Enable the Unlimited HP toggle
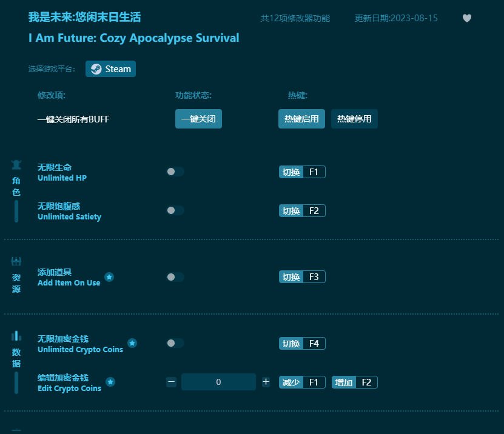 pos(175,172)
